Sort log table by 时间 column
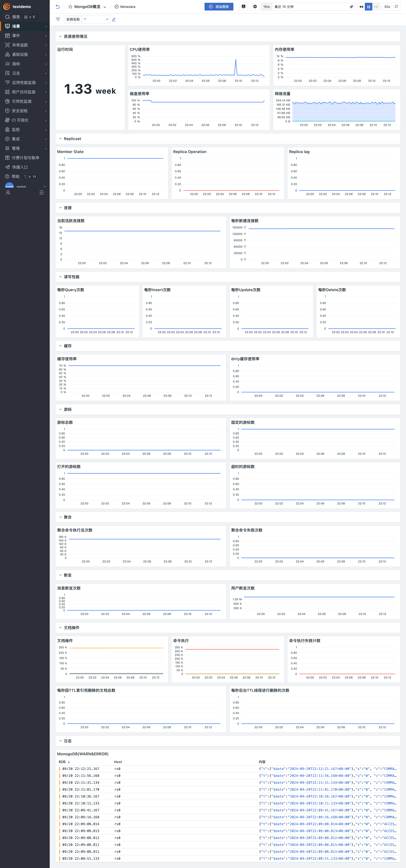The height and width of the screenshot is (868, 406). point(69,762)
